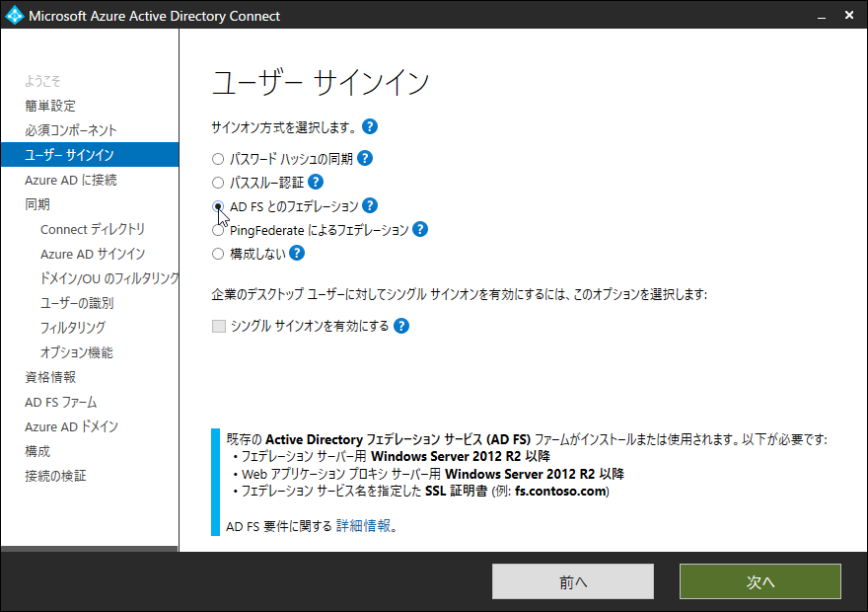Go to 必須コンポーネント step in sidebar
The image size is (868, 612).
pos(71,130)
